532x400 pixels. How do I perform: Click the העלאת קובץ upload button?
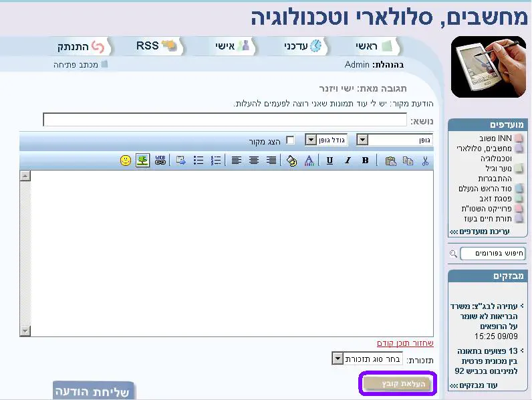[x=398, y=383]
